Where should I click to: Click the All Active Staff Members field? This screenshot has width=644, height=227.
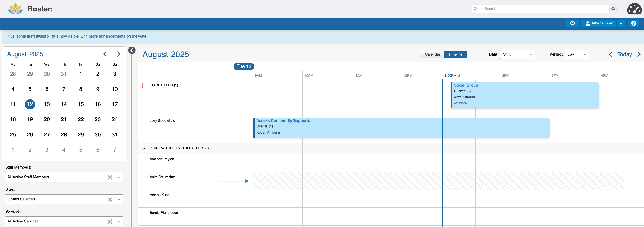point(64,177)
